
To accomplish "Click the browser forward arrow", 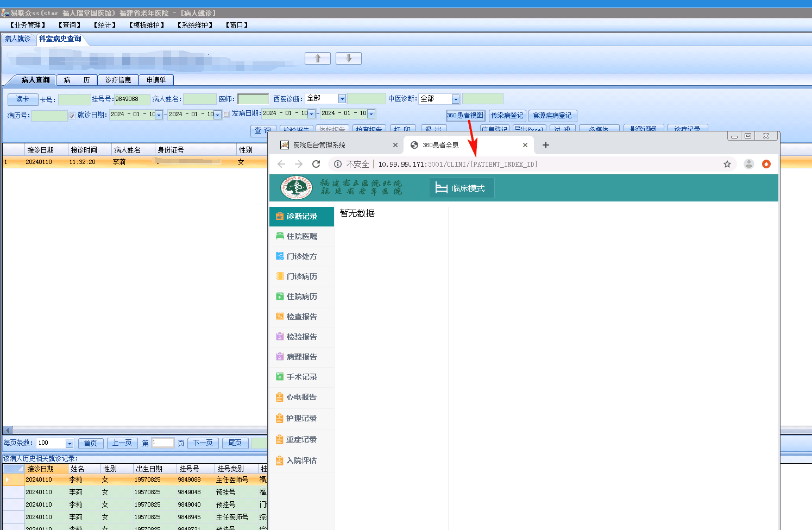I will pos(299,164).
